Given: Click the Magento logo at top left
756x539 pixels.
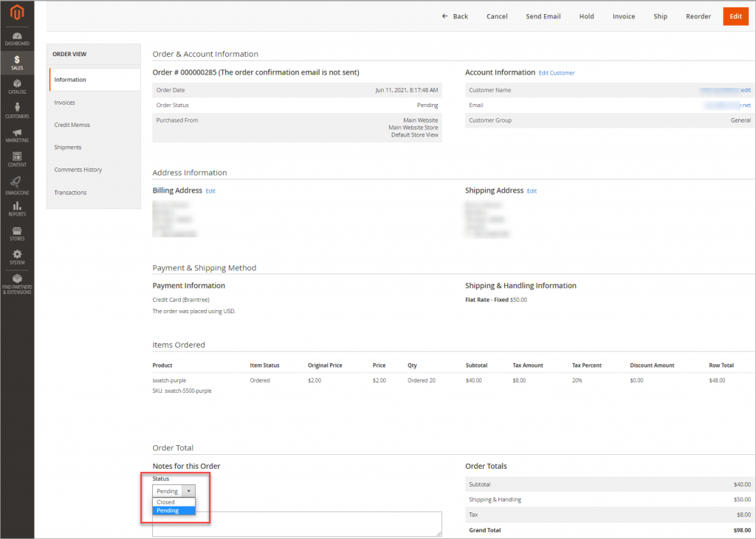Looking at the screenshot, I should (x=16, y=13).
